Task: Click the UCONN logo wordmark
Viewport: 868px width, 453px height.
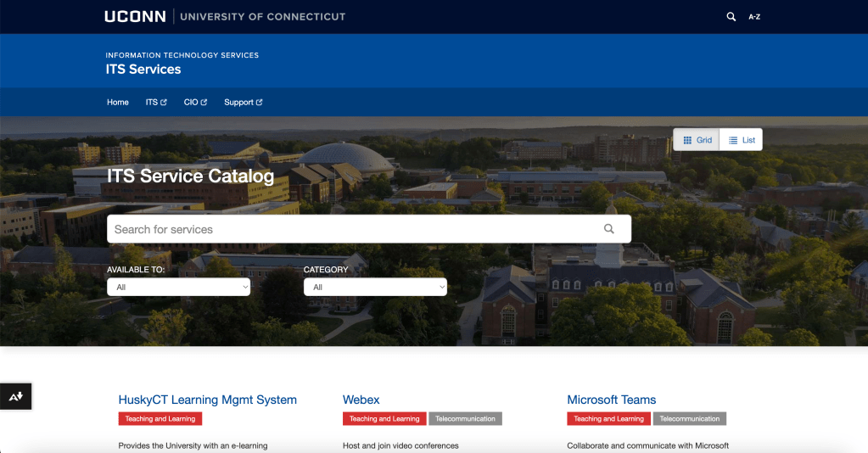Action: click(135, 16)
